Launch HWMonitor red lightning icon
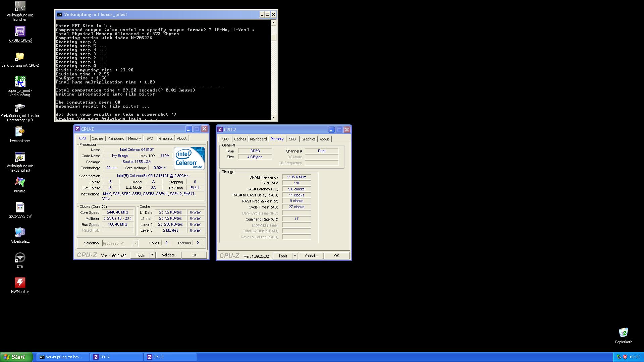This screenshot has width=644, height=362. tap(20, 283)
